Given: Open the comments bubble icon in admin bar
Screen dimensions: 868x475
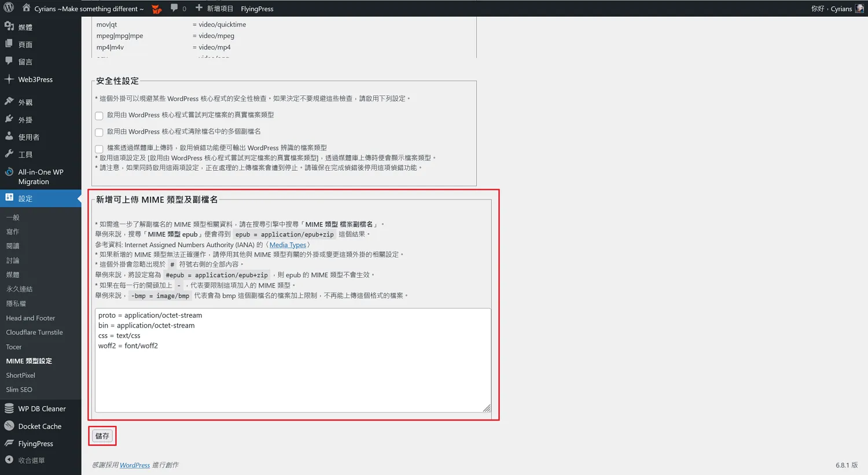Looking at the screenshot, I should coord(174,8).
